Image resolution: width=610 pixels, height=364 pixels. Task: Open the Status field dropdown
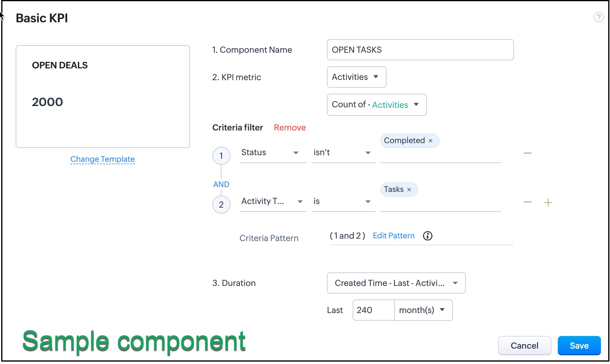pos(272,153)
